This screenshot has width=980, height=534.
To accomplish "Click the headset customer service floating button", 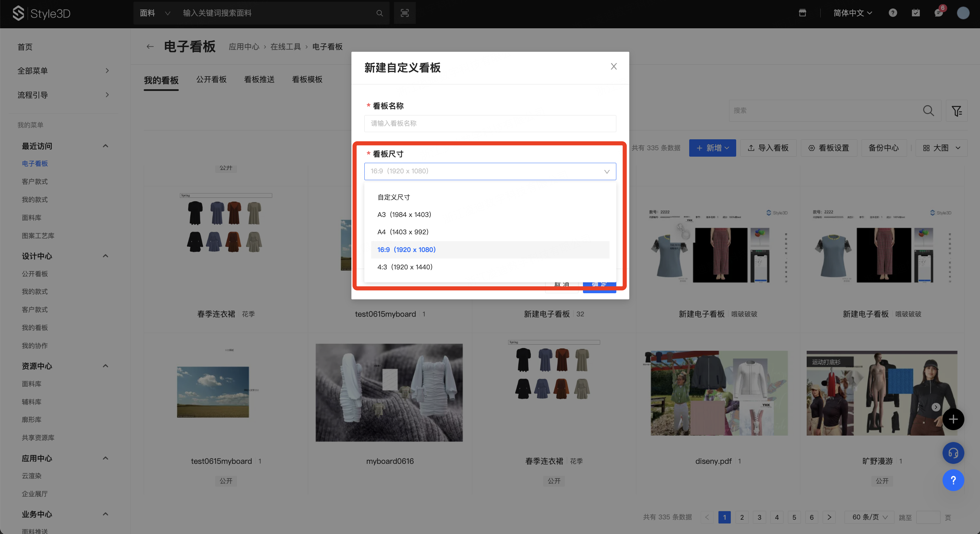I will coord(953,453).
